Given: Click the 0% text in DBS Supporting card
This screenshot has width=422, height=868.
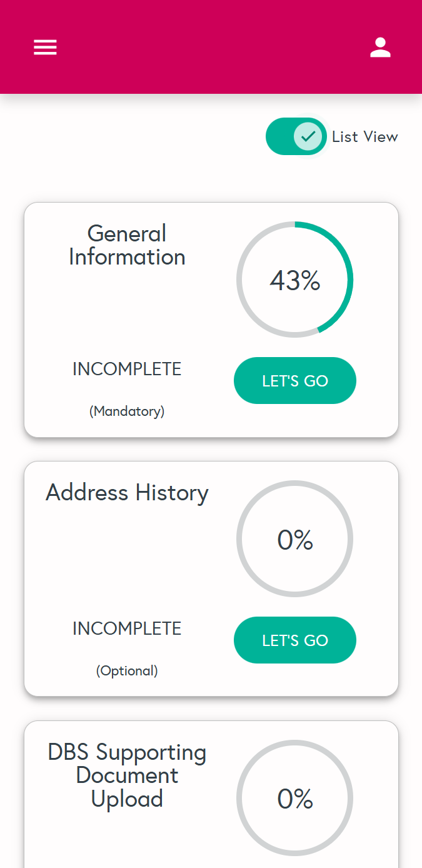Looking at the screenshot, I should [x=295, y=799].
